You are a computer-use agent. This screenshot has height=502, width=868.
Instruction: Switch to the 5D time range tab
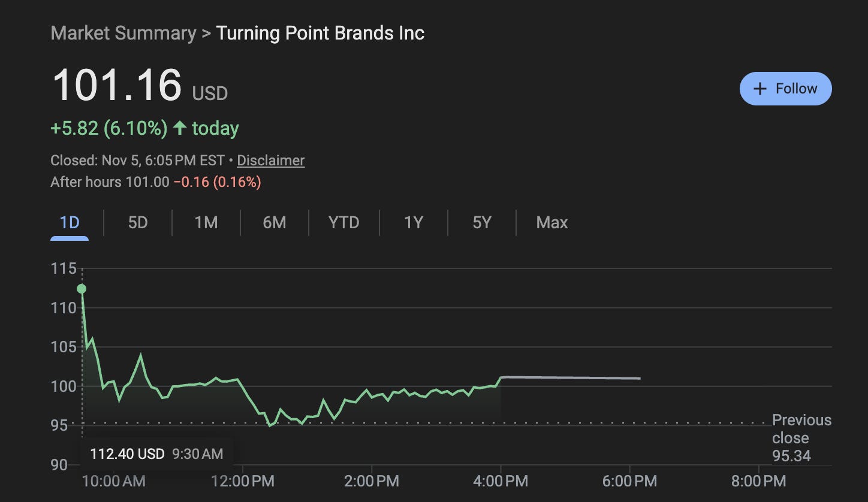tap(138, 223)
